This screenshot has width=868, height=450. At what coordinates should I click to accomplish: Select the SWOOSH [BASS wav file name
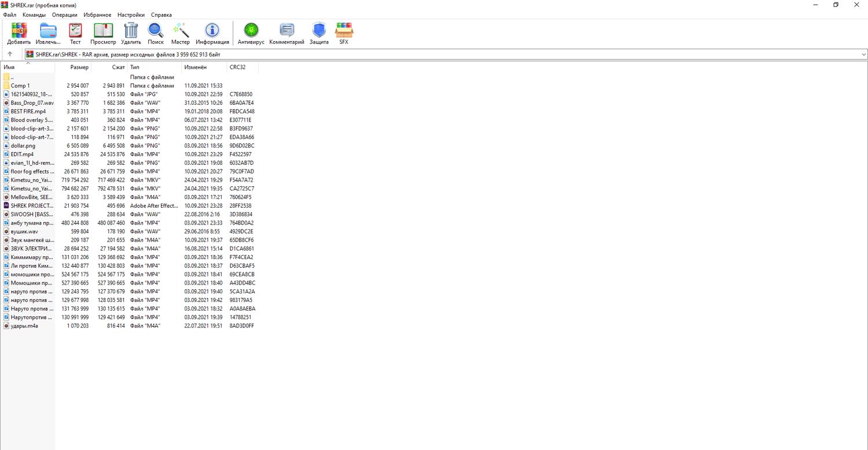point(32,214)
